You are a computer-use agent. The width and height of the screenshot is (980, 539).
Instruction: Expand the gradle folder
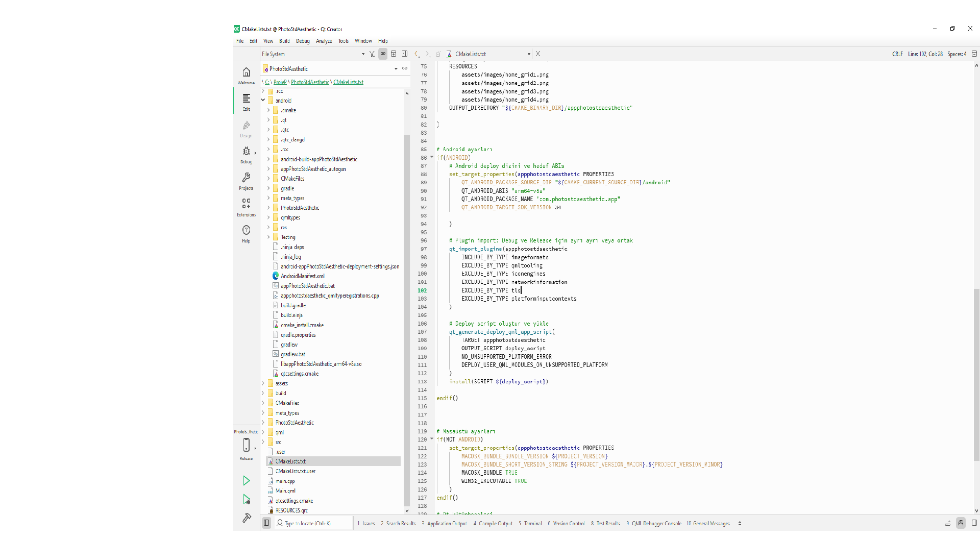pyautogui.click(x=268, y=188)
